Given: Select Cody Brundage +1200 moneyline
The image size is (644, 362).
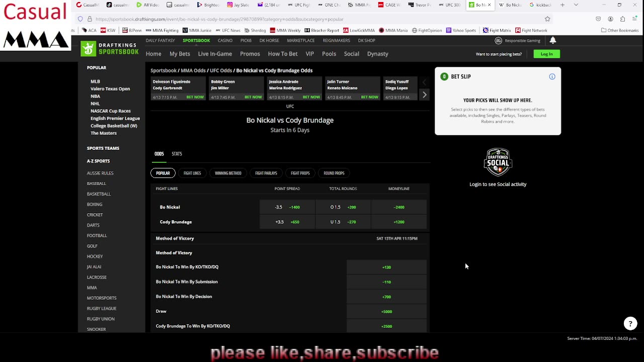Looking at the screenshot, I should tap(399, 222).
